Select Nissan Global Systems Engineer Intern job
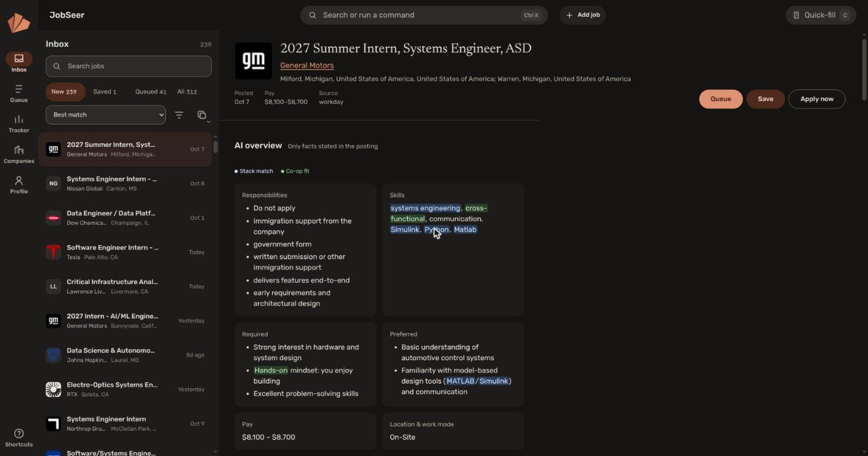This screenshot has width=868, height=456. click(x=125, y=184)
